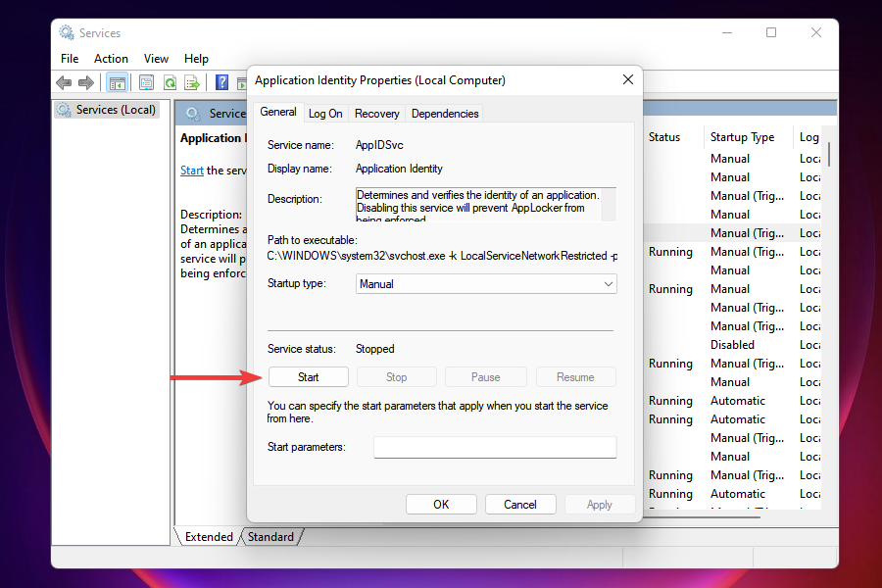
Task: Click the disabled Pause button
Action: [x=485, y=377]
